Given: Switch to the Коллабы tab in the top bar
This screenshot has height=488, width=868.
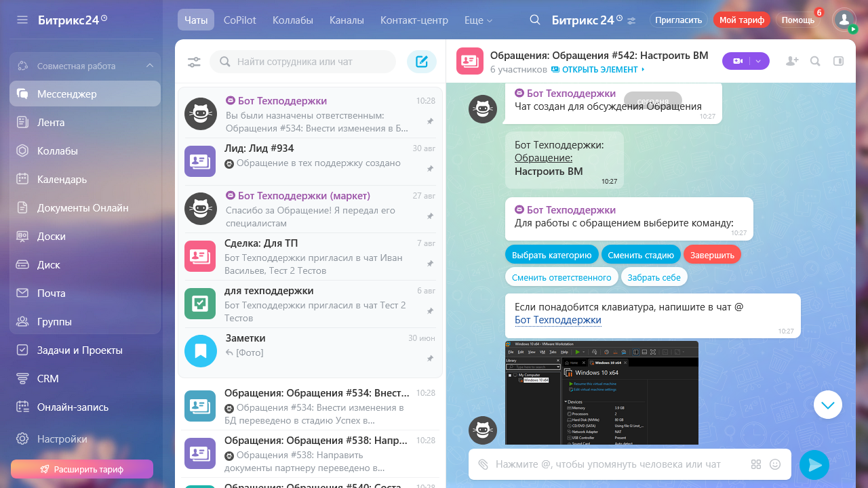Looking at the screenshot, I should pos(293,20).
